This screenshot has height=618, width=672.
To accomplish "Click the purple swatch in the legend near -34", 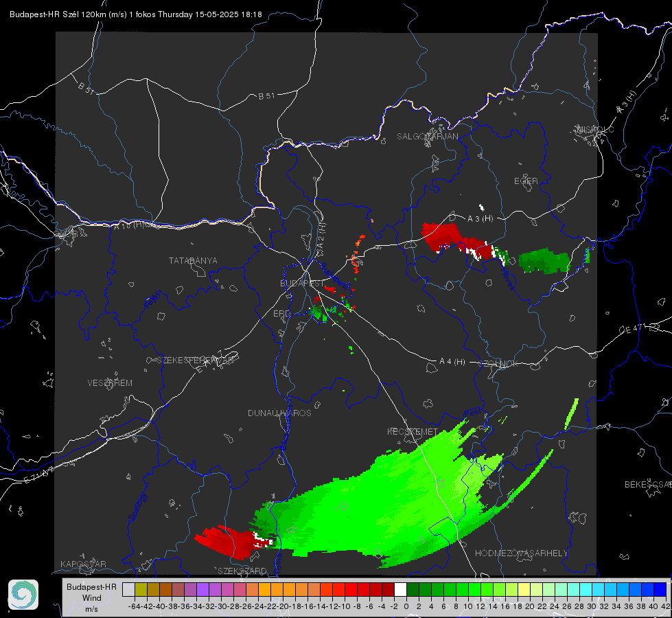I will pyautogui.click(x=202, y=589).
